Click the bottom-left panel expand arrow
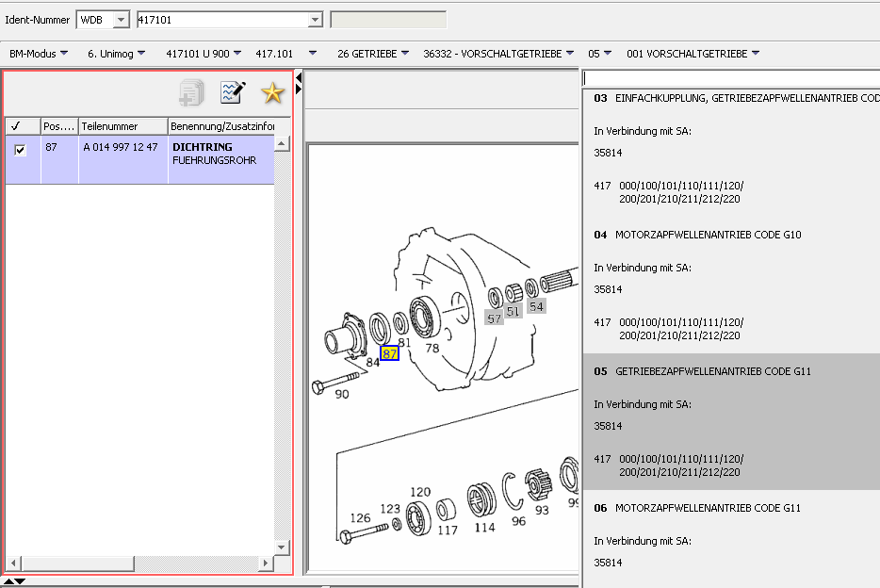The image size is (880, 588). pyautogui.click(x=14, y=581)
